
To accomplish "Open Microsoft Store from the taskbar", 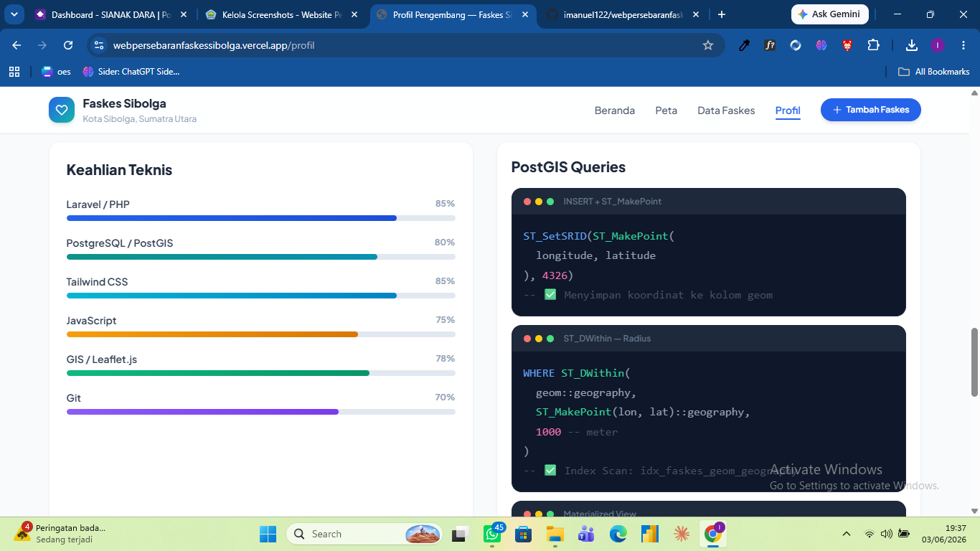I will click(524, 534).
